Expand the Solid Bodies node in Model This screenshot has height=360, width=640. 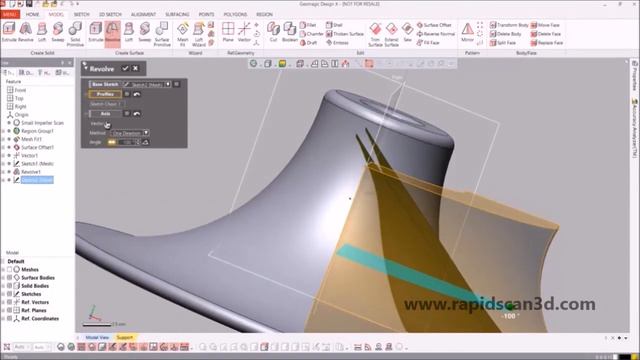3,286
